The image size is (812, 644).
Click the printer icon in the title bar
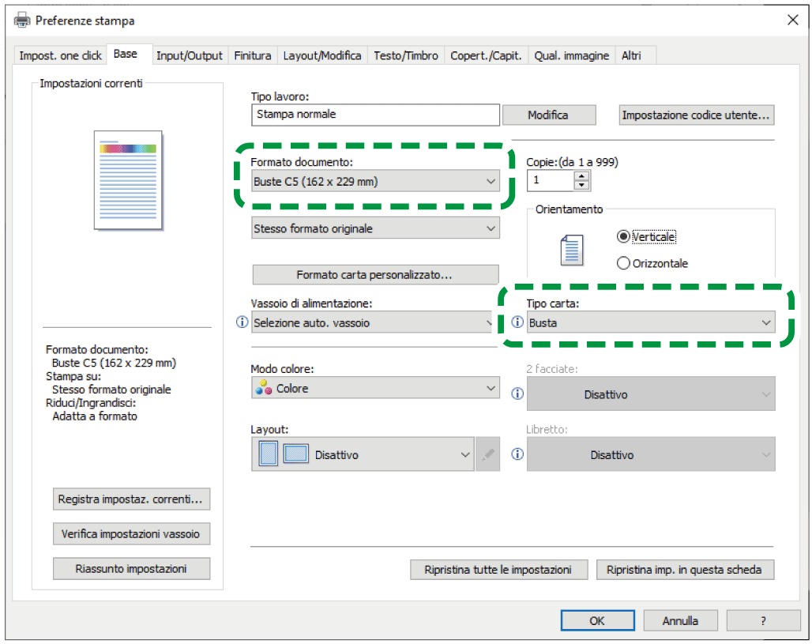click(x=23, y=21)
